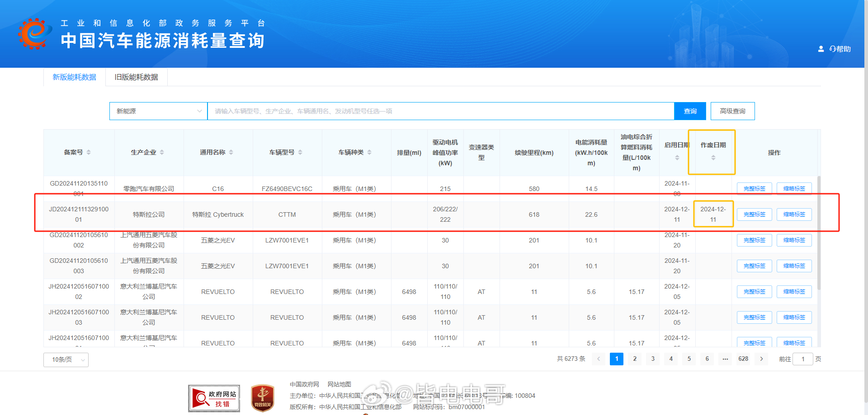Viewport: 868px width, 415px height.
Task: Open 完整标签 for the C16 row
Action: [x=755, y=189]
